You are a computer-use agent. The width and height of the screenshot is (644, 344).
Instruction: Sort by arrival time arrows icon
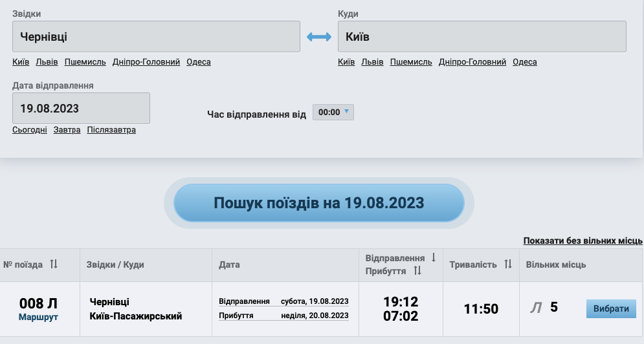coord(417,271)
